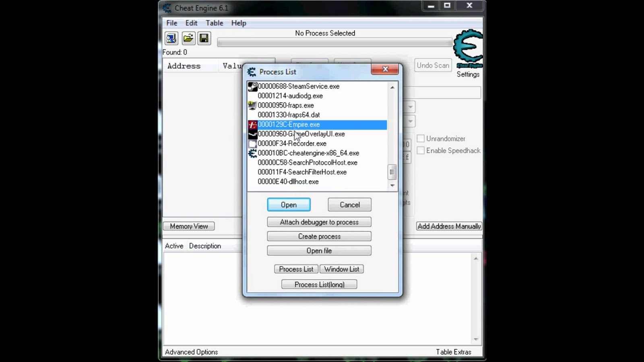Select the GameOverlayUI.exe process icon
Image resolution: width=644 pixels, height=362 pixels.
point(252,134)
